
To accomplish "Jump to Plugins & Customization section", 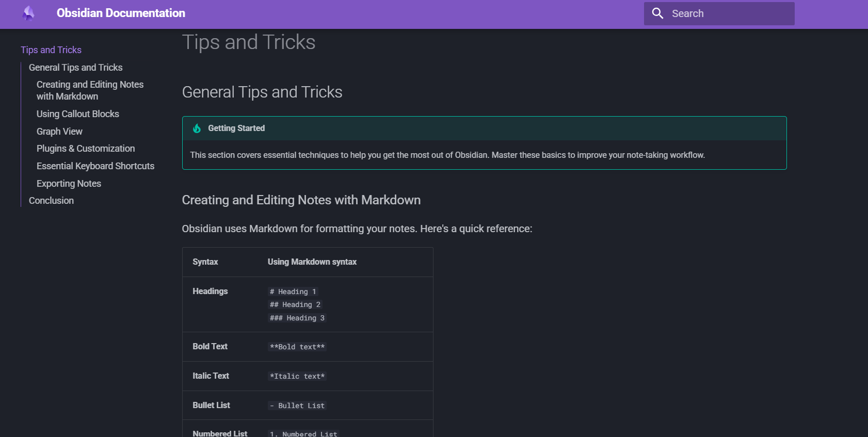I will coord(86,149).
